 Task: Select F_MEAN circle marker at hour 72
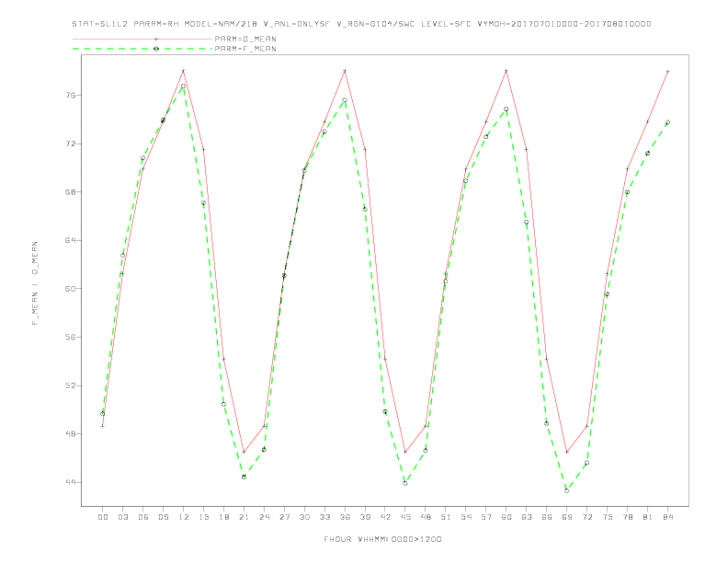click(x=586, y=463)
